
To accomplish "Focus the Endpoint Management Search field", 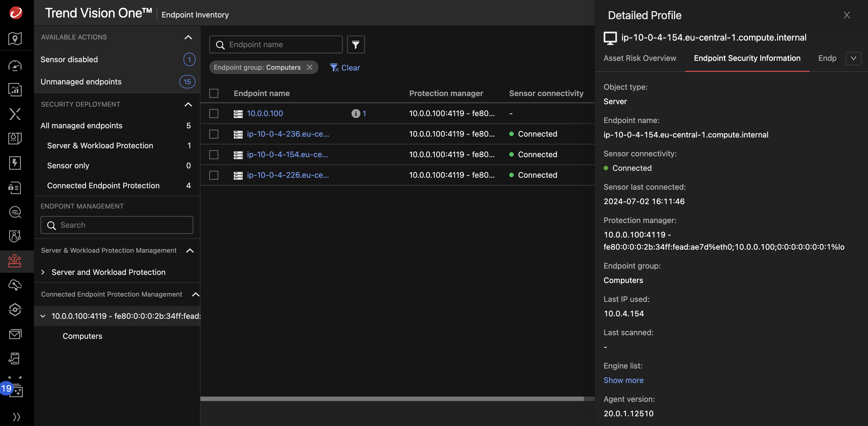I will pyautogui.click(x=117, y=225).
